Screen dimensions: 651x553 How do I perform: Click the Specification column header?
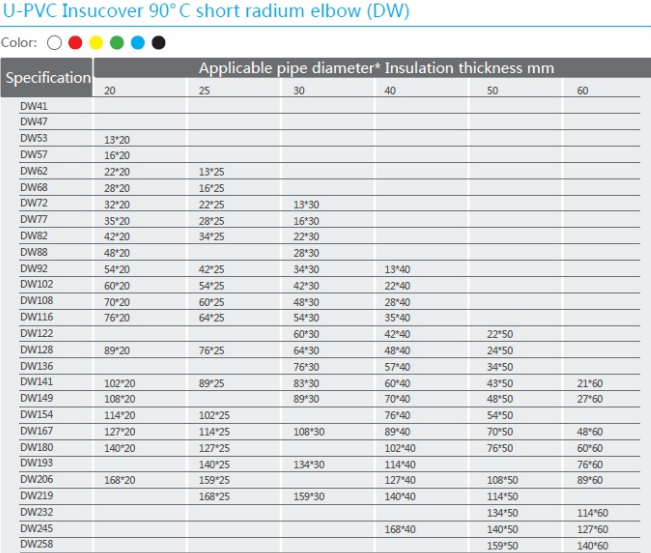coord(47,77)
